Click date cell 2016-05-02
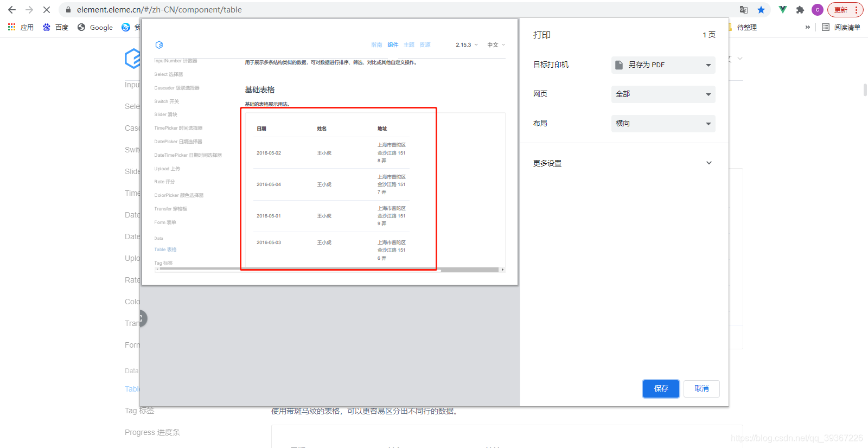This screenshot has width=868, height=448. pos(269,153)
